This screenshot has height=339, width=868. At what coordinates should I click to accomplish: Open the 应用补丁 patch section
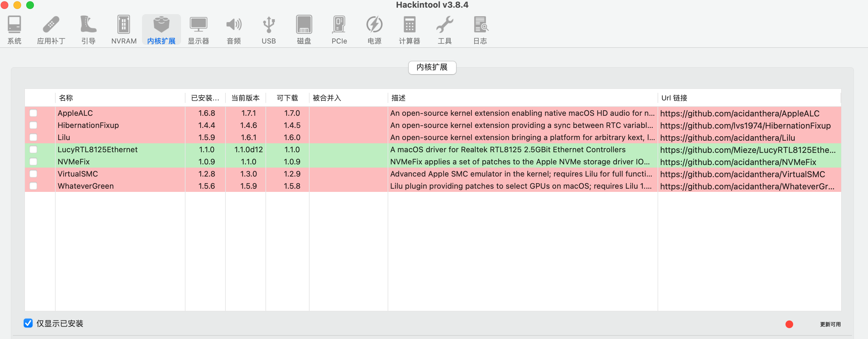point(51,30)
